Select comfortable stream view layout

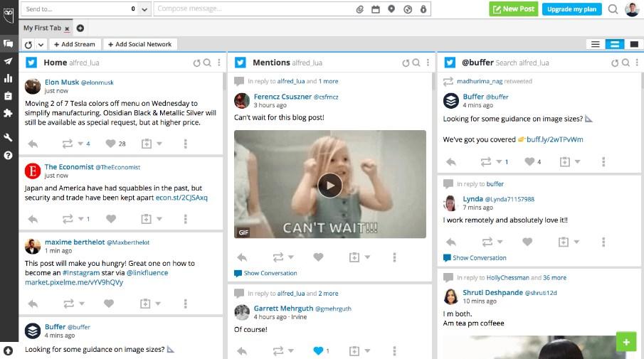(634, 44)
